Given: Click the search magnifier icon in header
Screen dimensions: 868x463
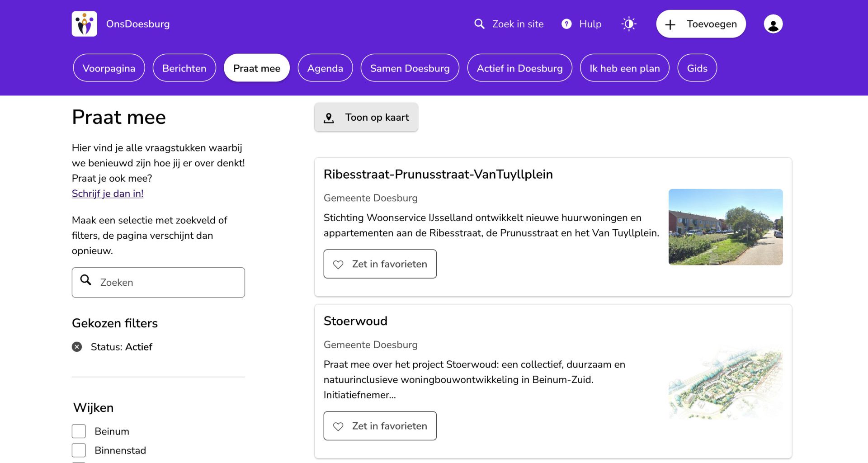Looking at the screenshot, I should 479,24.
